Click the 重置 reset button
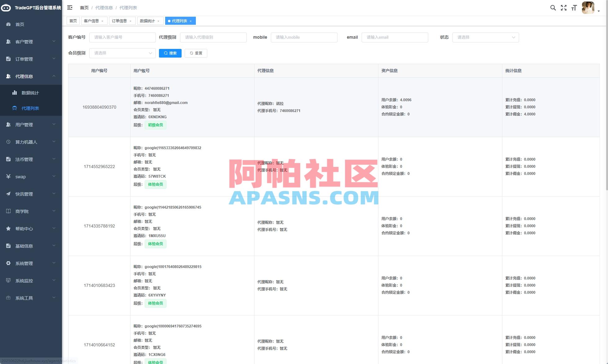The width and height of the screenshot is (608, 364). coord(196,53)
